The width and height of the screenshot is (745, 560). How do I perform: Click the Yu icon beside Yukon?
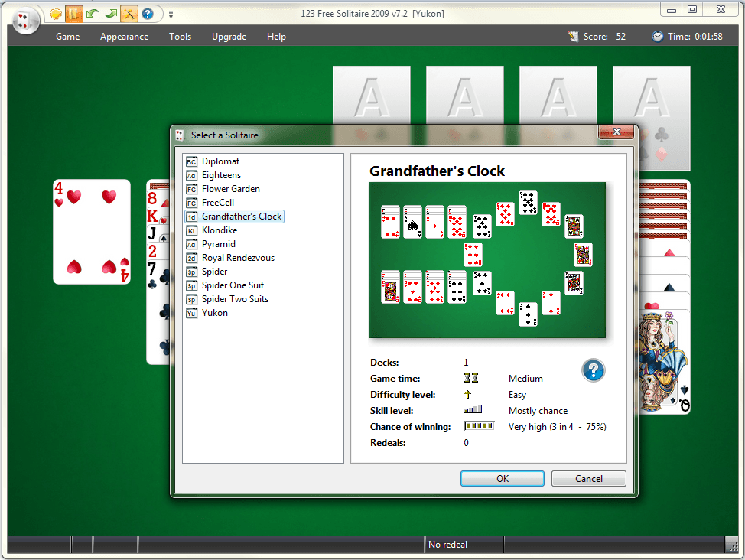pyautogui.click(x=191, y=314)
